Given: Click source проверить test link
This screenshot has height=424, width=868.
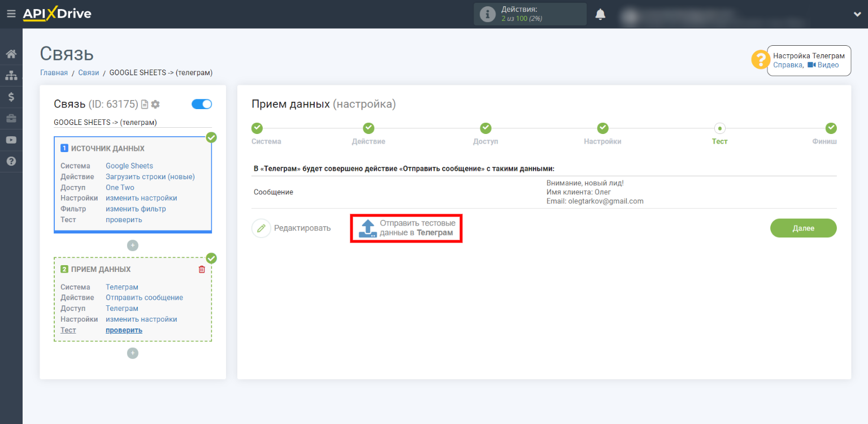Looking at the screenshot, I should (x=124, y=219).
